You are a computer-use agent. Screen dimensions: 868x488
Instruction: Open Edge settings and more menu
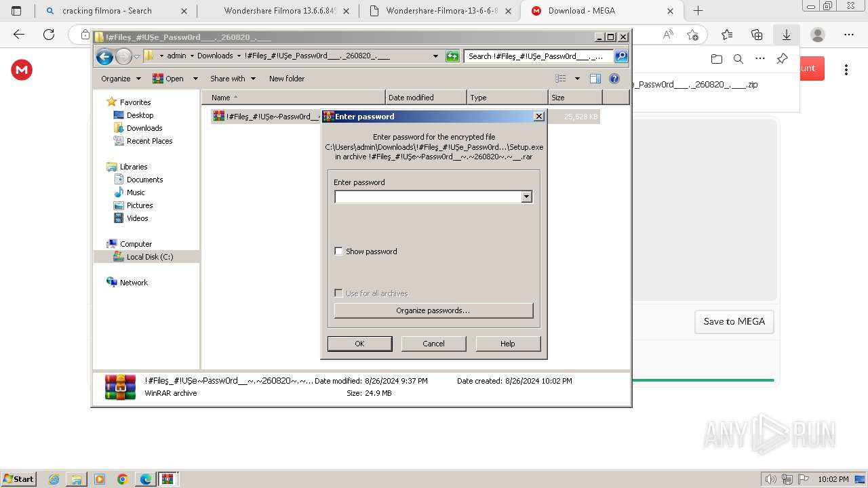tap(849, 35)
